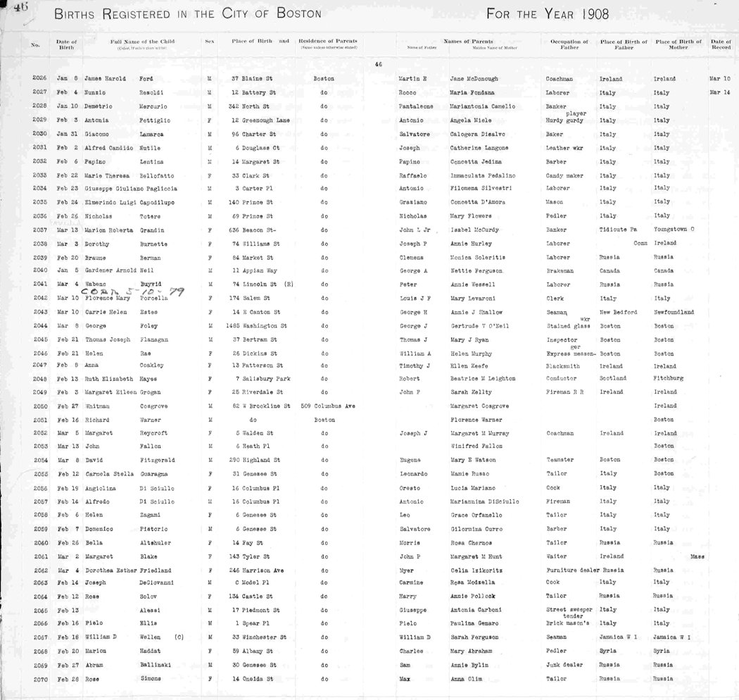Viewport: 739px width, 700px height.
Task: Click the occupation "Candy maker"
Action: [x=564, y=176]
